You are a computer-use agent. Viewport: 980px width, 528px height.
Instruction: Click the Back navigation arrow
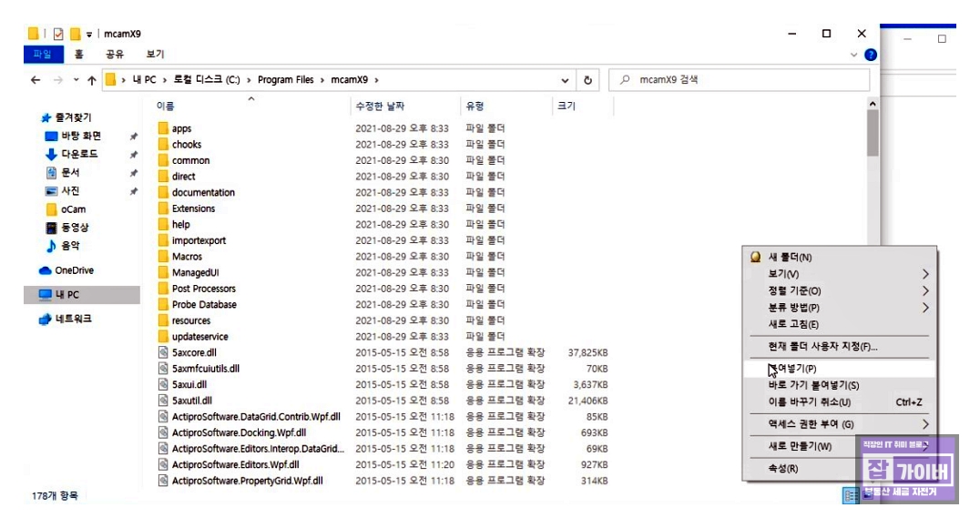[36, 80]
